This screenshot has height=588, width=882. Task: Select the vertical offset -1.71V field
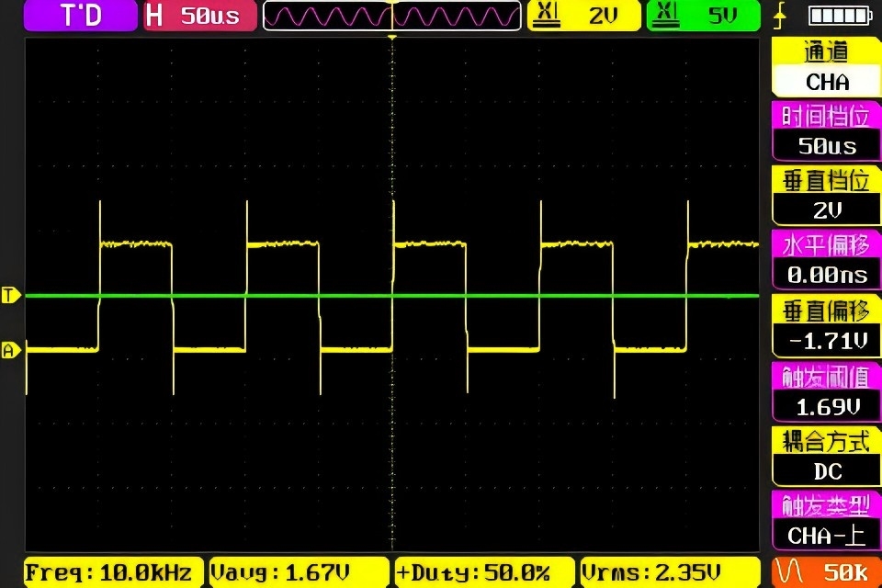pos(827,341)
